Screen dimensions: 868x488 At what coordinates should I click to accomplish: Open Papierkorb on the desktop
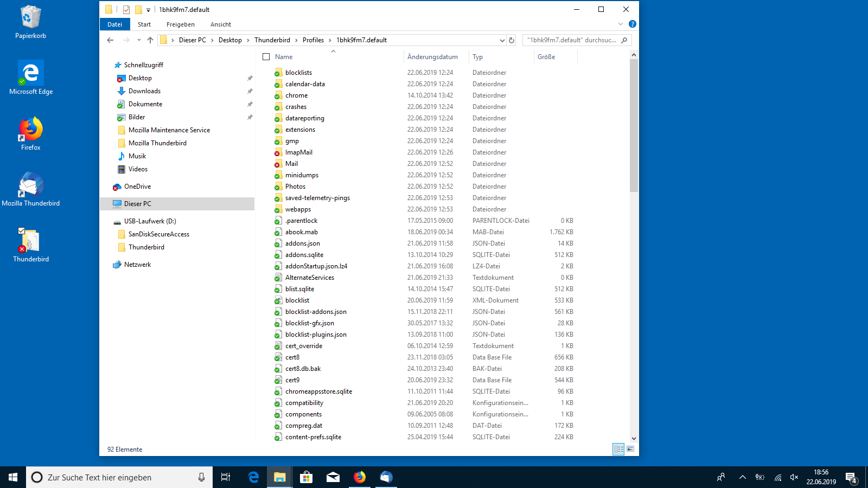click(31, 23)
